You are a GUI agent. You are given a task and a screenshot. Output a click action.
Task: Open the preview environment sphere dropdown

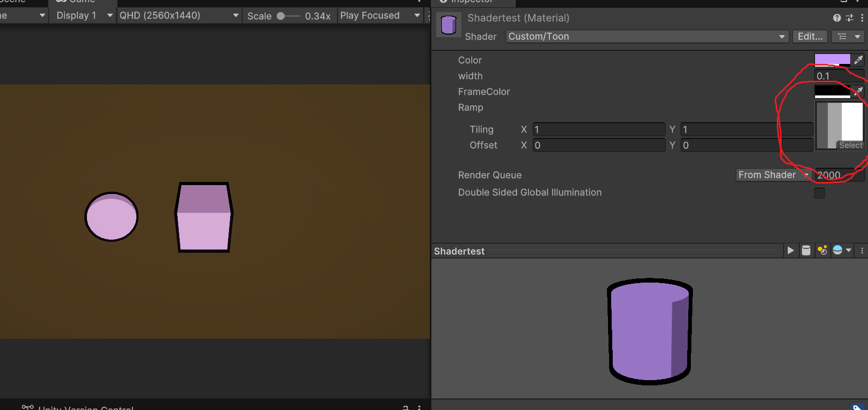(x=842, y=251)
